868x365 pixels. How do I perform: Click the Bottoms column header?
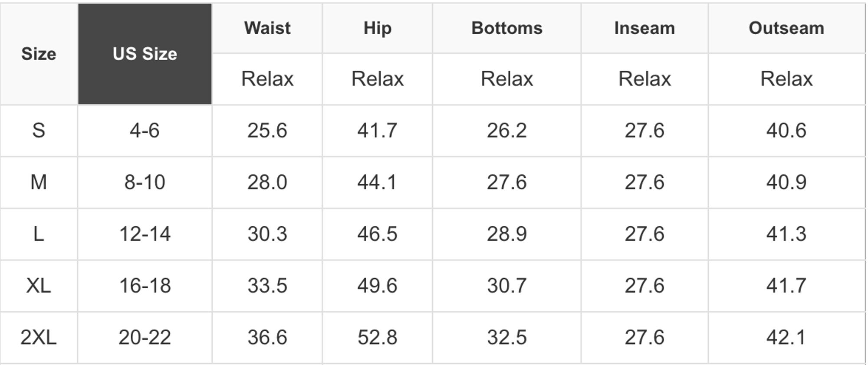507,28
